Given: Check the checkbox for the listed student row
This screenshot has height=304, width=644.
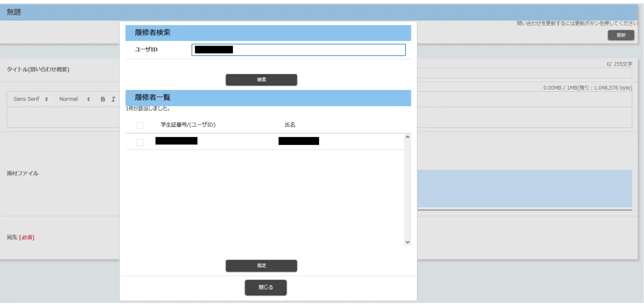Looking at the screenshot, I should [x=140, y=143].
